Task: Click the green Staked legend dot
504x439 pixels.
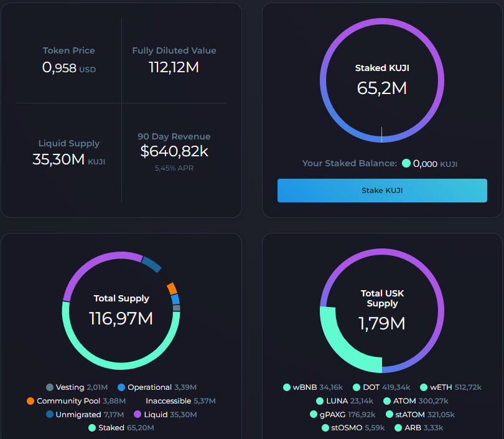Action: (x=92, y=428)
